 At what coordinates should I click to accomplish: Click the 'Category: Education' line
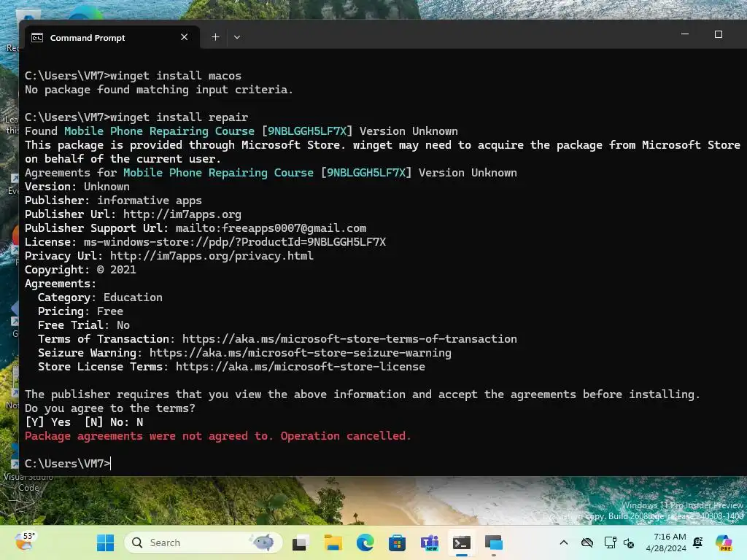click(x=100, y=297)
